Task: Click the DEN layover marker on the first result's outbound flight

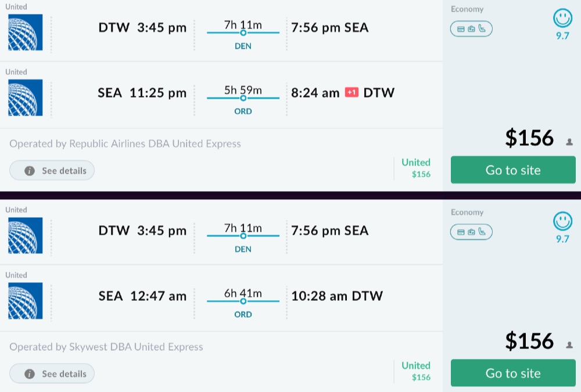Action: point(243,33)
